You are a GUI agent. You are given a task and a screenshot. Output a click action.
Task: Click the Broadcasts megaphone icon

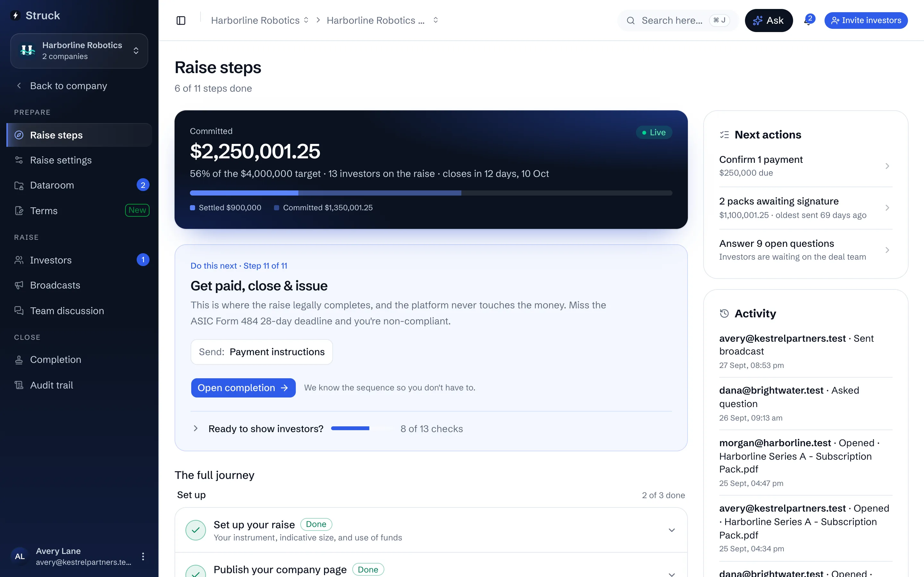click(19, 285)
